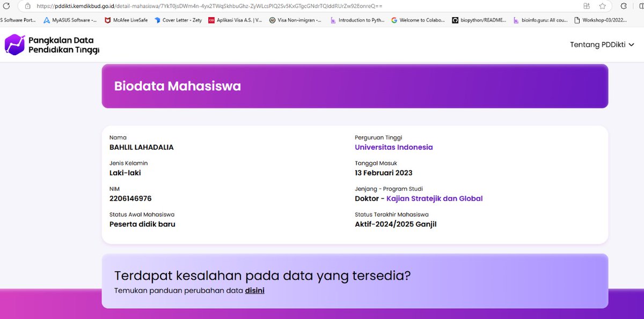Click the Universitas Indonesia link
Image resolution: width=644 pixels, height=319 pixels.
point(393,147)
